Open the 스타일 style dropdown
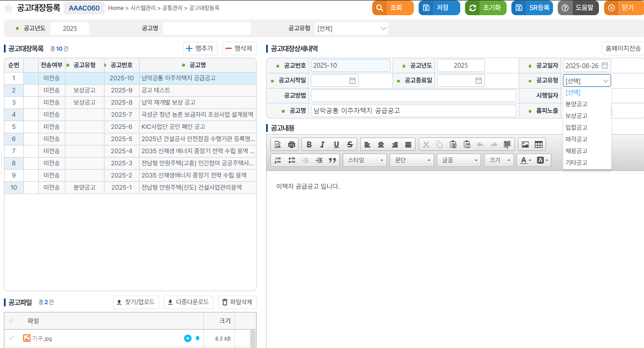 tap(364, 160)
